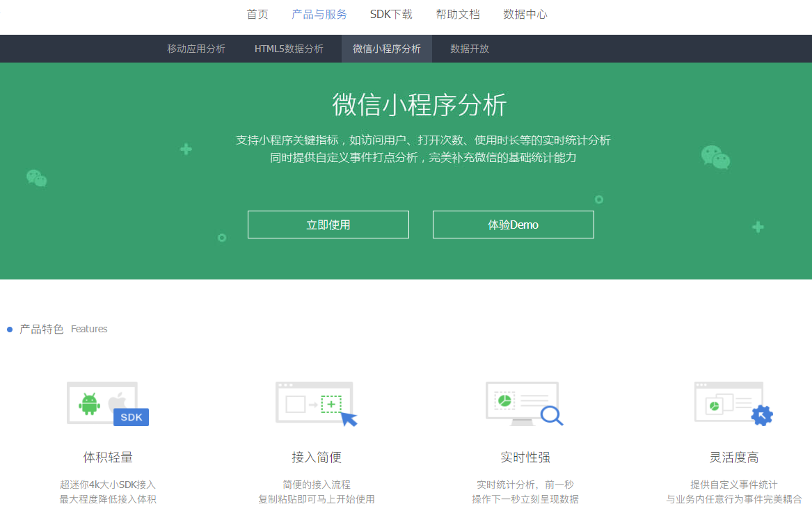This screenshot has height=520, width=812.
Task: Click banner line starting 支持小程序关键指标
Action: [423, 140]
